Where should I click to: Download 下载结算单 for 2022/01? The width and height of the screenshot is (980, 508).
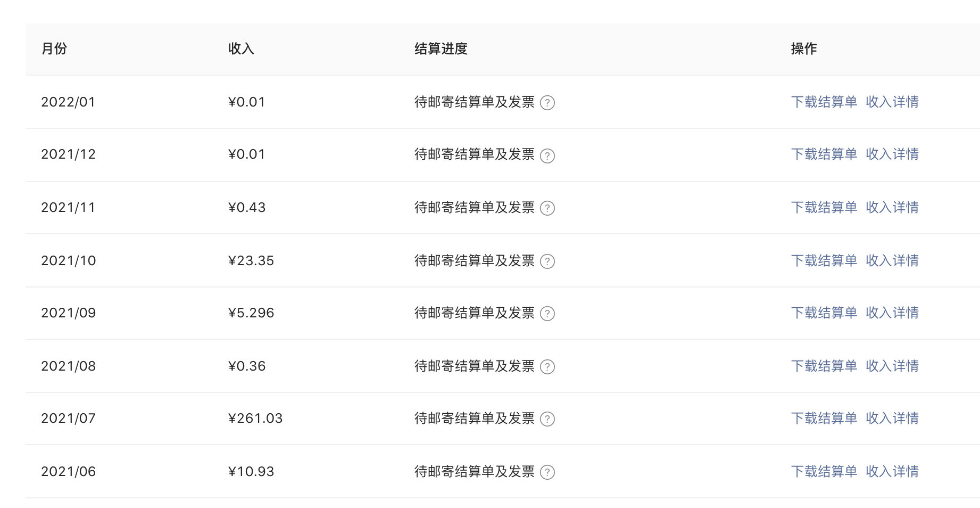point(824,102)
